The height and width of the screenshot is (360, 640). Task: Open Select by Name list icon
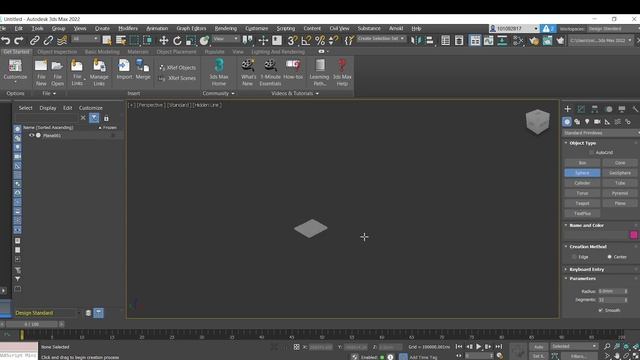pyautogui.click(x=121, y=40)
